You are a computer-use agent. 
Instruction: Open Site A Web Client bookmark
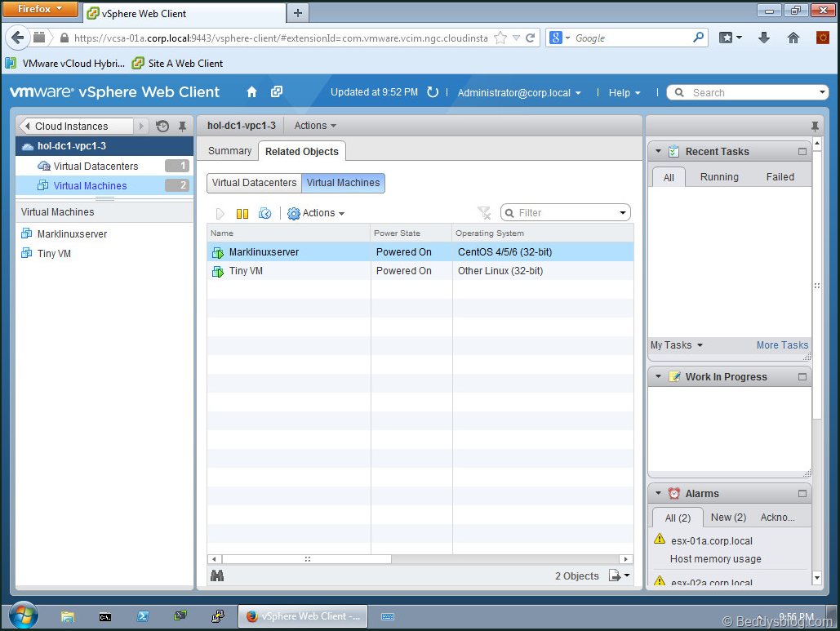(x=177, y=63)
